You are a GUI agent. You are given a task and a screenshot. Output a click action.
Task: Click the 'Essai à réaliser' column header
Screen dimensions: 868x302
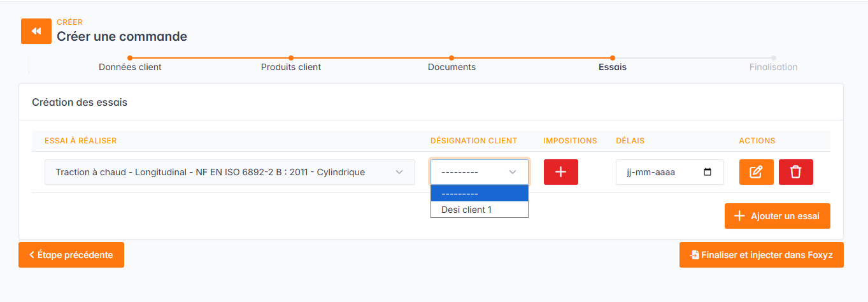pos(80,141)
